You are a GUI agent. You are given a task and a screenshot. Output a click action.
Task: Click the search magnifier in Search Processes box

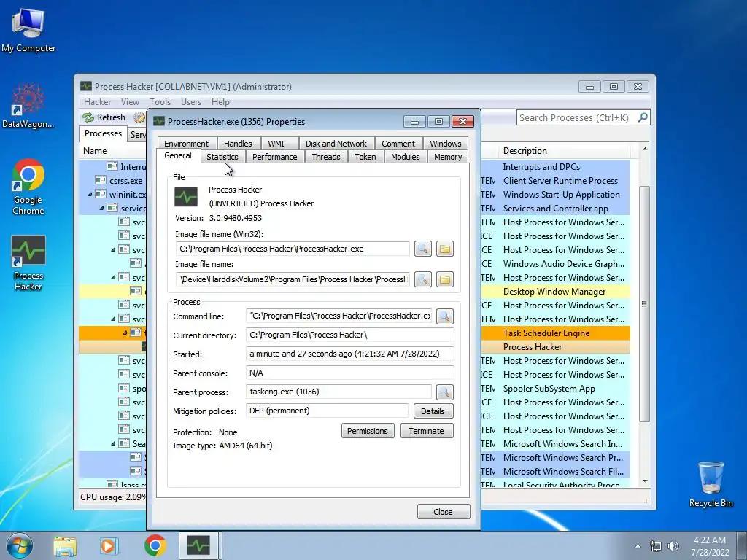coord(643,117)
